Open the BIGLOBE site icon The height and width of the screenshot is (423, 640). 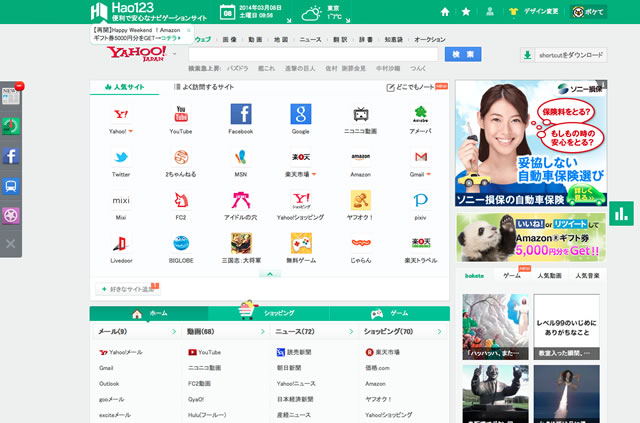(181, 243)
